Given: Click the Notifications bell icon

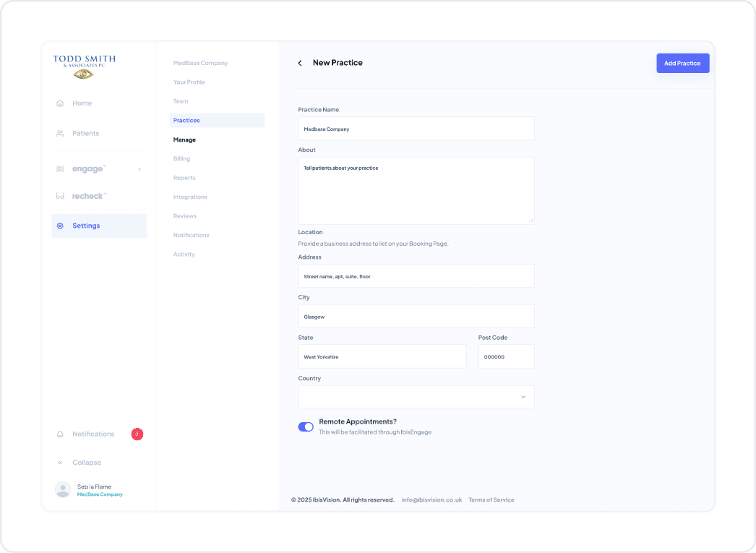Looking at the screenshot, I should point(60,434).
